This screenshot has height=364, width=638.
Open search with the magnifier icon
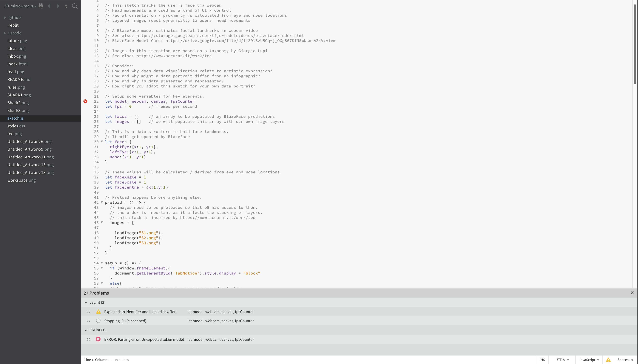click(x=75, y=6)
